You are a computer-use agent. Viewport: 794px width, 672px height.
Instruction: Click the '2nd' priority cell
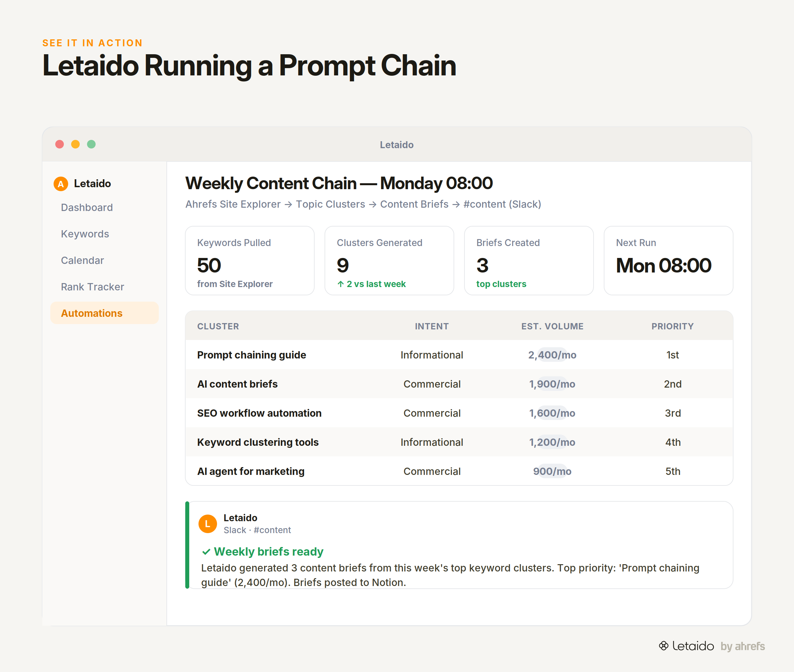point(673,384)
